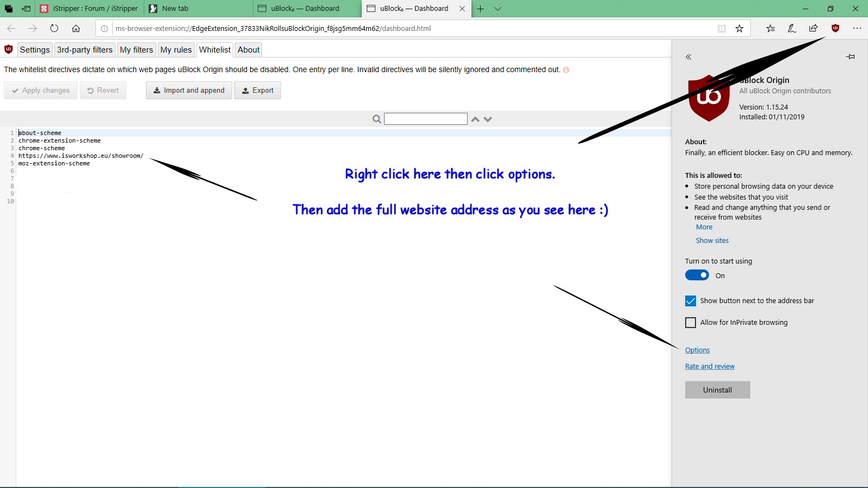The width and height of the screenshot is (868, 488).
Task: Click the uBlock Origin shield toolbar icon
Action: point(835,29)
